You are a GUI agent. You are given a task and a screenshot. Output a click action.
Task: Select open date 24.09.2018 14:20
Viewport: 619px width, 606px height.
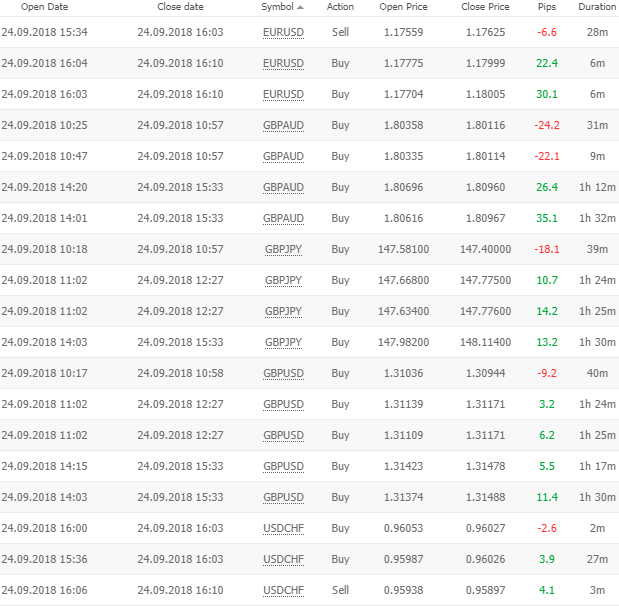pos(44,187)
